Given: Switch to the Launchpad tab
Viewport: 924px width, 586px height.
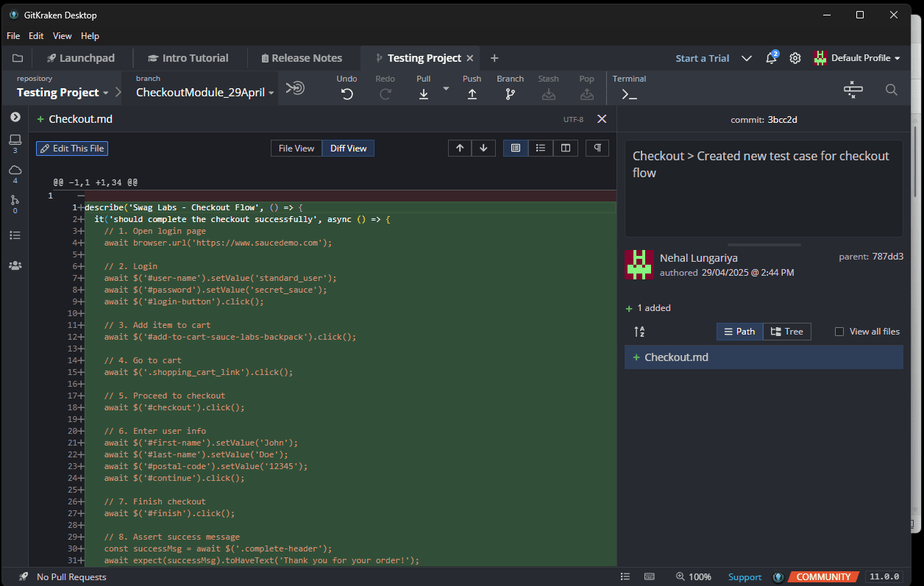Looking at the screenshot, I should point(80,58).
